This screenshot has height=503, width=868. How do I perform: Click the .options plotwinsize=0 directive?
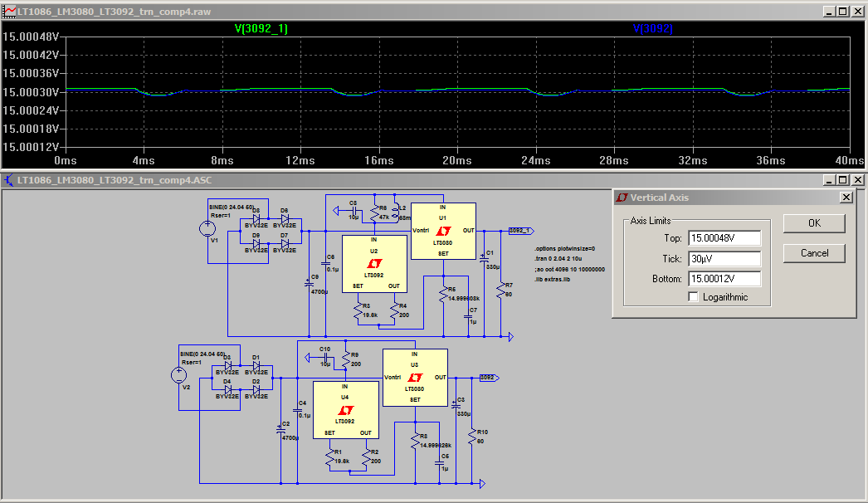click(x=564, y=249)
